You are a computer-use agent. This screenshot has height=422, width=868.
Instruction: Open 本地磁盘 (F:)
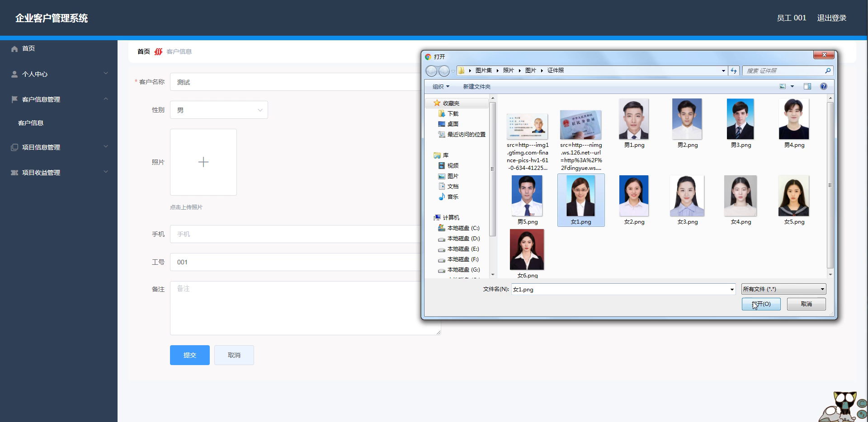click(463, 259)
